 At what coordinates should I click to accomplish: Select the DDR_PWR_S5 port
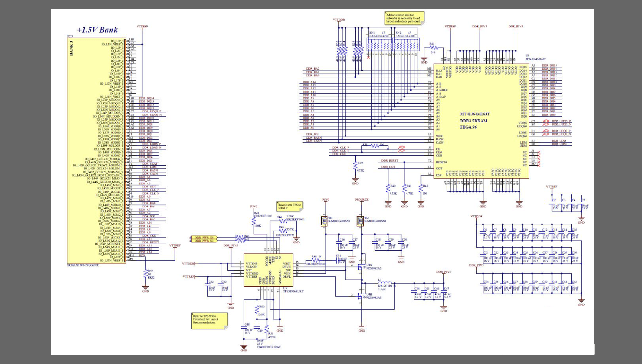(204, 238)
